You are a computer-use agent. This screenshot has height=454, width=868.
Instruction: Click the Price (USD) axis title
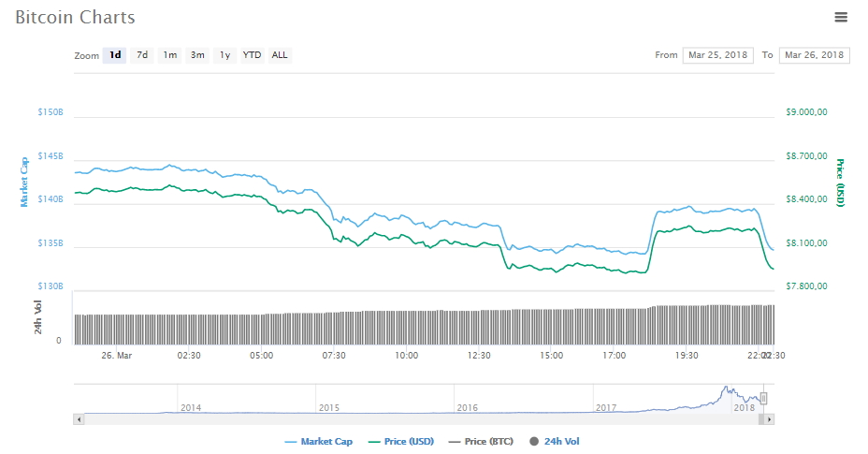[840, 183]
